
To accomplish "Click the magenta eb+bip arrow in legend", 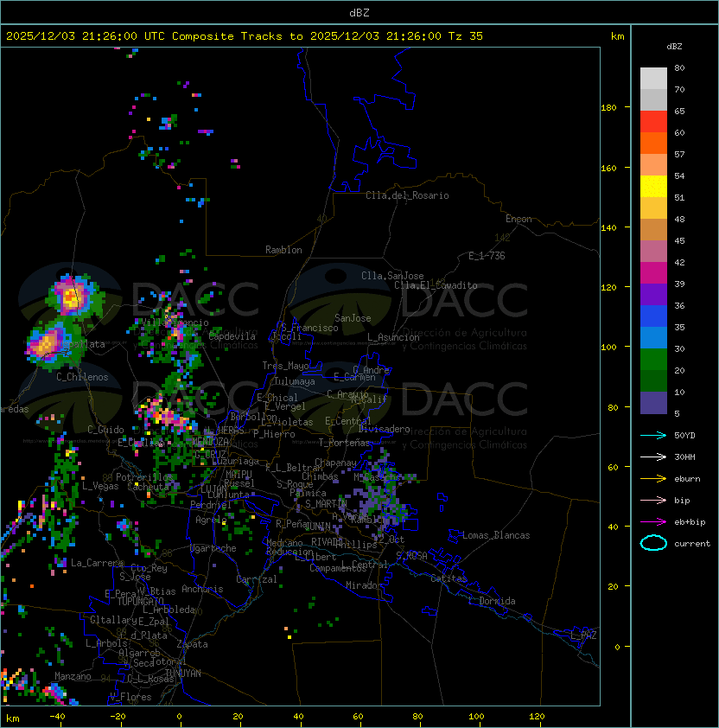I will coord(653,522).
